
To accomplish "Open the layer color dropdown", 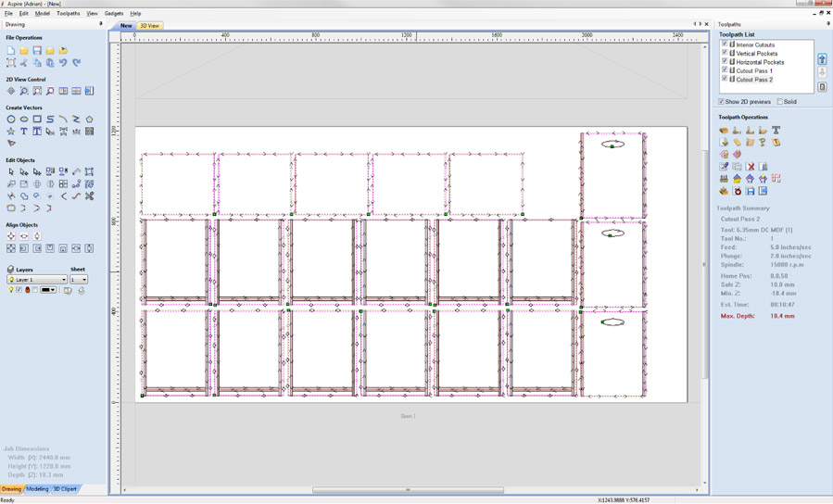I will [53, 290].
